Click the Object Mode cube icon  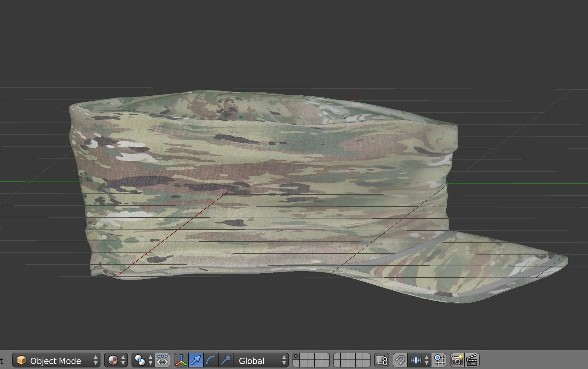point(21,360)
